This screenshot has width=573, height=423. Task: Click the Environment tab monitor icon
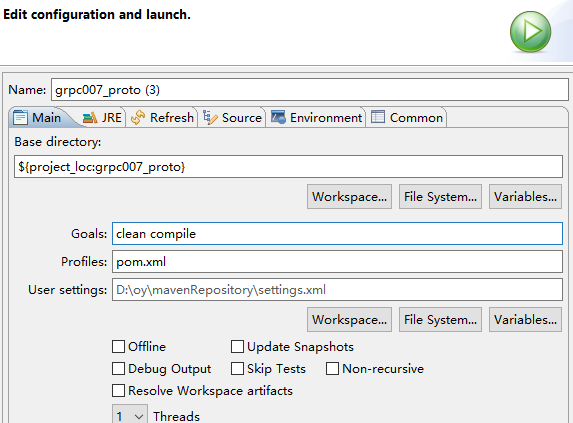coord(278,117)
